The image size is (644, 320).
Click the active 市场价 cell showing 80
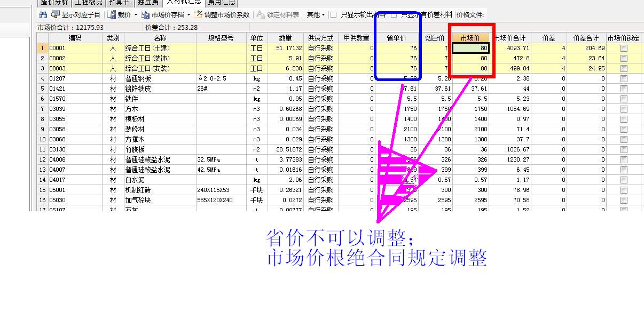click(x=470, y=48)
